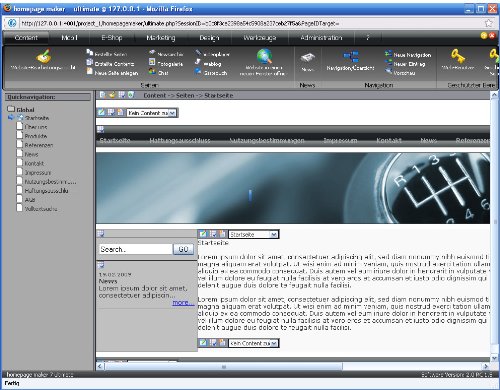Click the vertical scrollbar down arrow

[x=494, y=358]
